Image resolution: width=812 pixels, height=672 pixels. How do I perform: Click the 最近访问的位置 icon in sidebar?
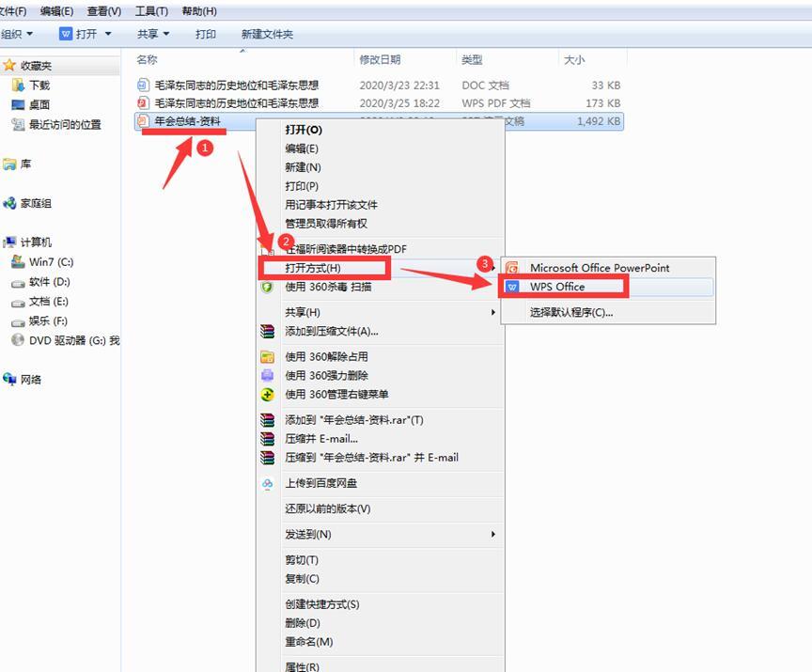click(x=18, y=124)
